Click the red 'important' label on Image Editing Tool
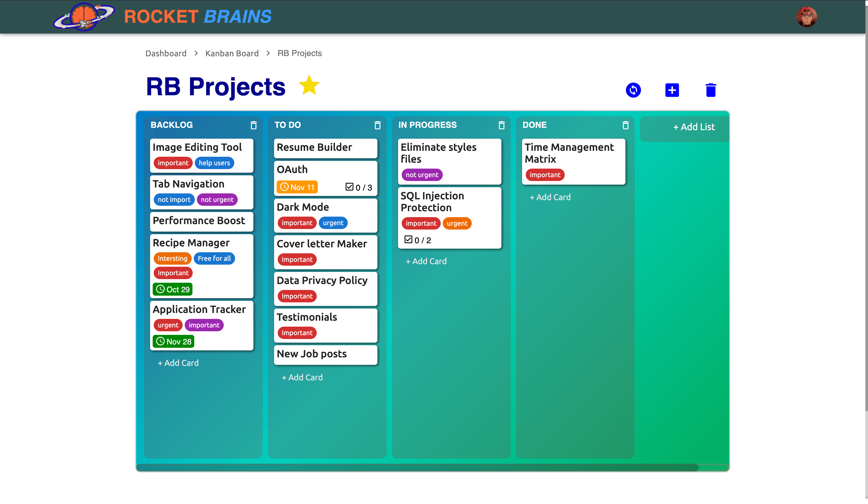 point(173,163)
